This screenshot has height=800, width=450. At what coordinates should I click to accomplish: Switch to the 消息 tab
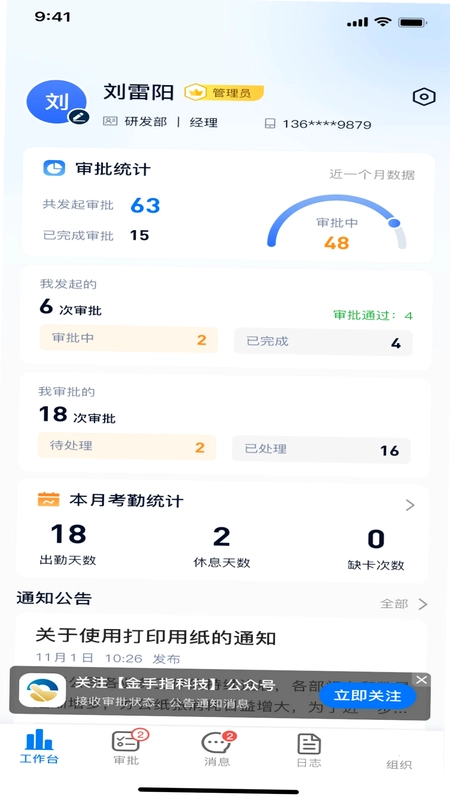(x=217, y=749)
